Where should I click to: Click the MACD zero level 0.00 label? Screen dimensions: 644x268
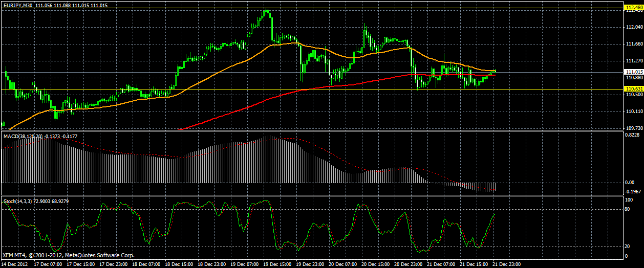point(630,183)
